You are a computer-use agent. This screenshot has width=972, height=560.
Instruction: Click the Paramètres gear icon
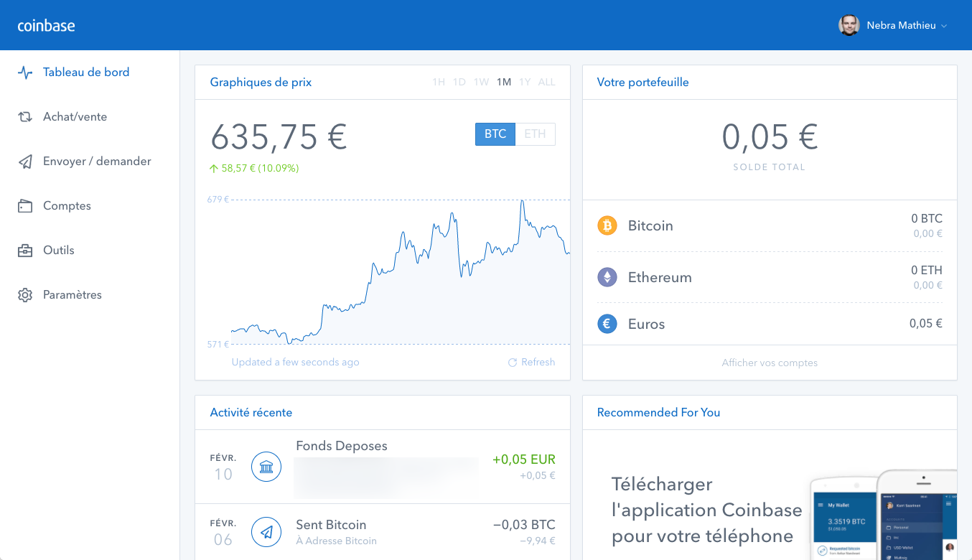(x=25, y=295)
